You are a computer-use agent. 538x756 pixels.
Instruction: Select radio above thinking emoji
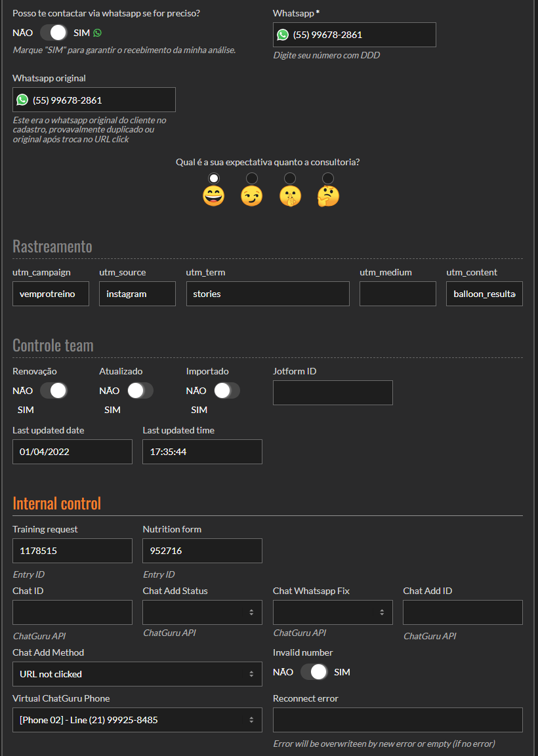coord(327,178)
